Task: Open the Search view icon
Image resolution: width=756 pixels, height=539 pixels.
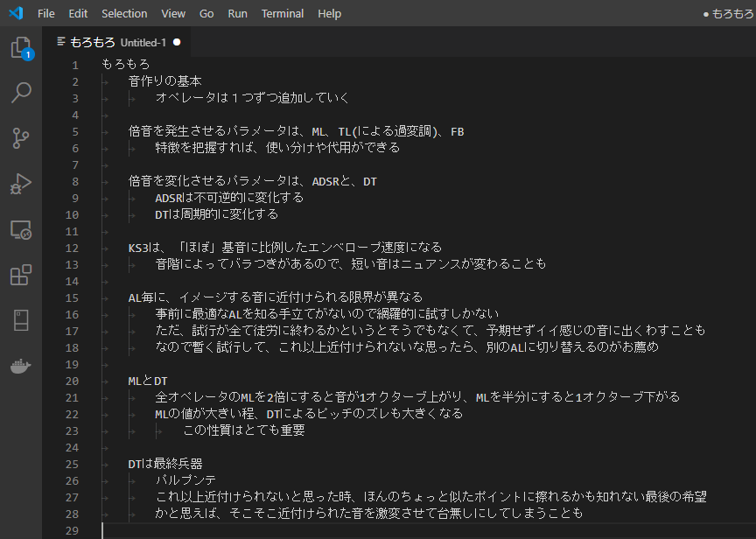Action: (21, 92)
